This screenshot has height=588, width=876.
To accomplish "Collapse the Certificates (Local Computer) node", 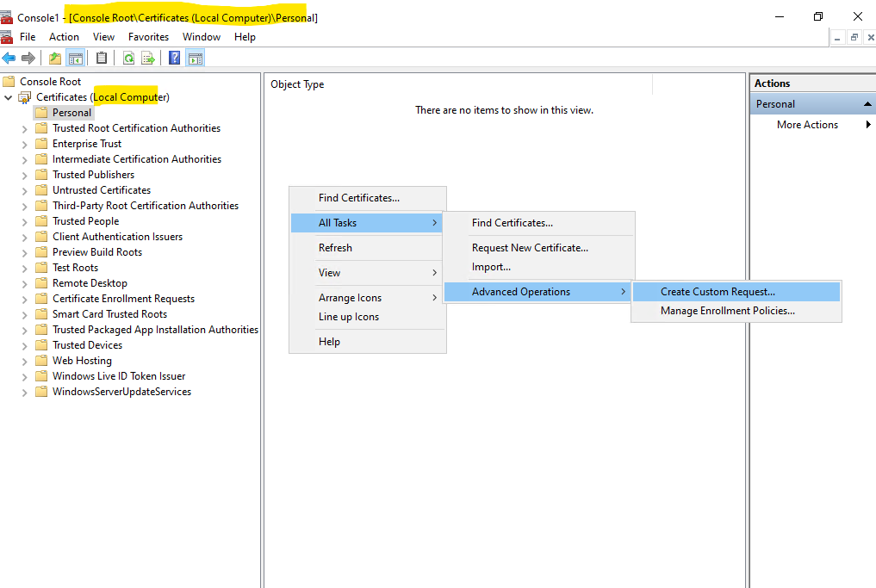I will (9, 98).
